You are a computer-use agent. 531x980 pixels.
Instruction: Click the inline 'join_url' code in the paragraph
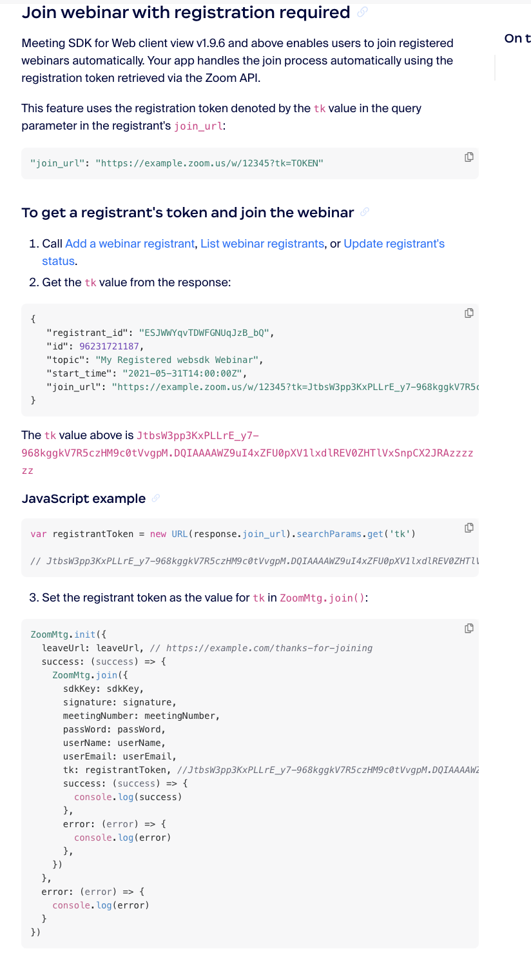click(198, 126)
